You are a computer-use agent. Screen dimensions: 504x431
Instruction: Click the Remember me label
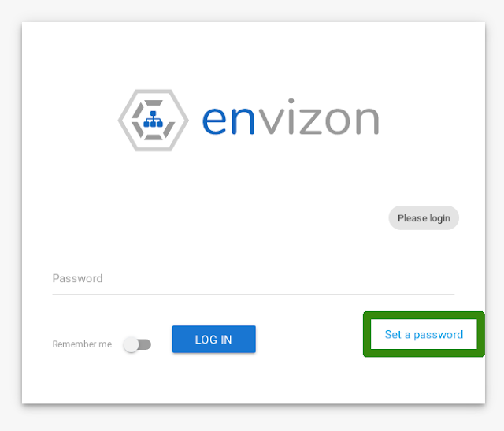coord(82,344)
